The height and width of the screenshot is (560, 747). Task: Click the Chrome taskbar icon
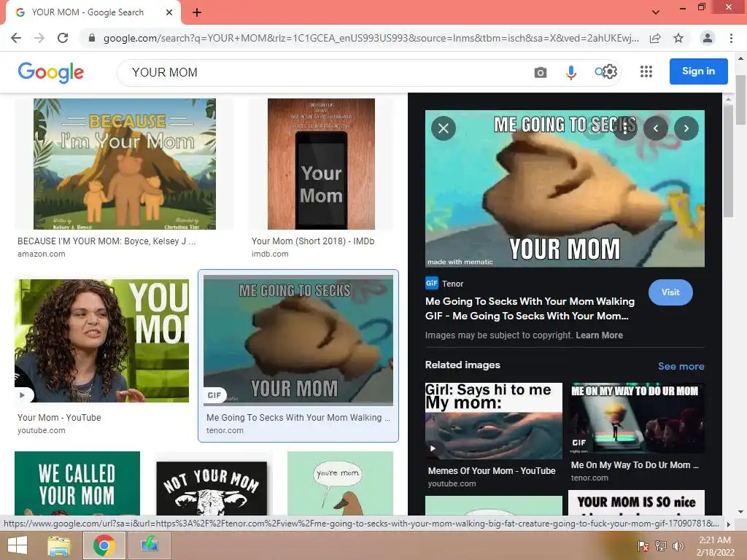104,545
